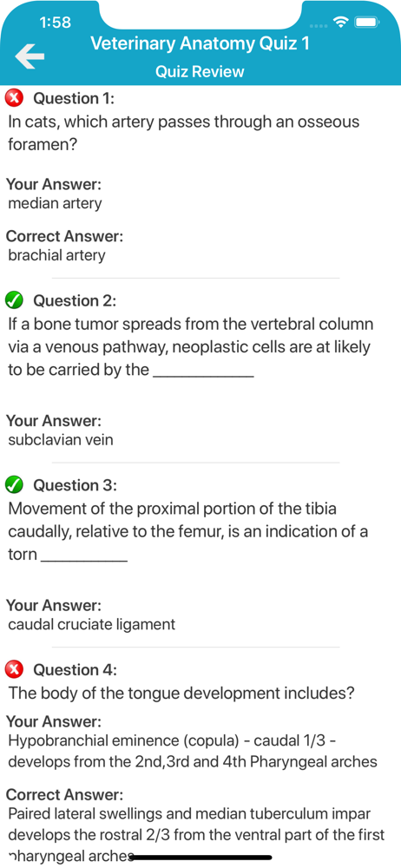Select the subclavian vein answer

[61, 439]
